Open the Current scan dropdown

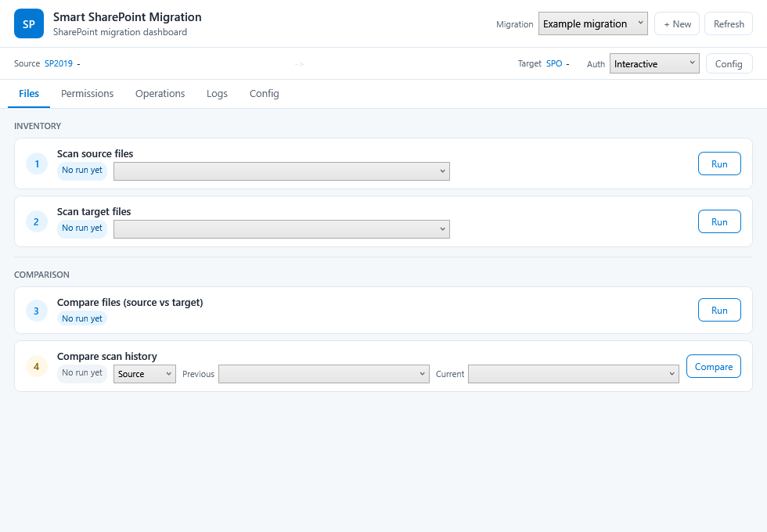(573, 374)
